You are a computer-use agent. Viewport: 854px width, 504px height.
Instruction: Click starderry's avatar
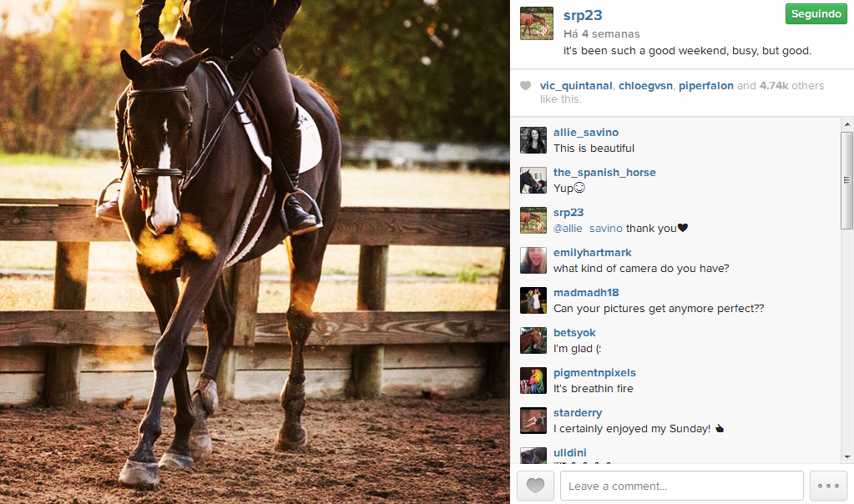pos(533,421)
